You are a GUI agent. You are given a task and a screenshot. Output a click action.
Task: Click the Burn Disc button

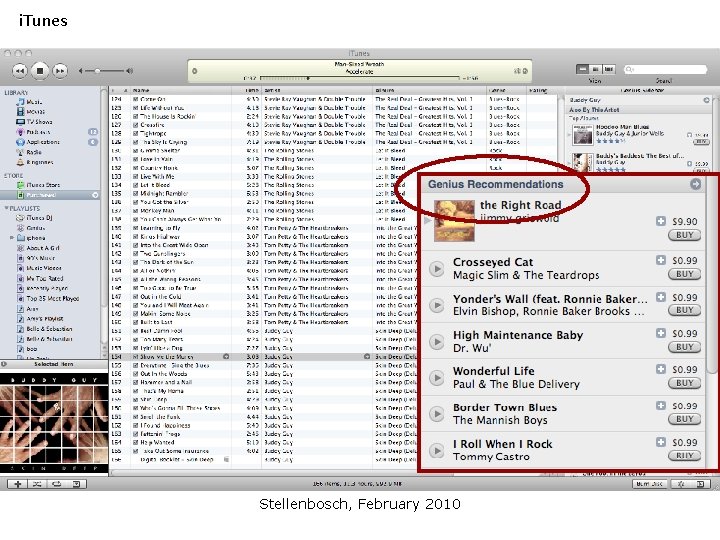pyautogui.click(x=649, y=484)
